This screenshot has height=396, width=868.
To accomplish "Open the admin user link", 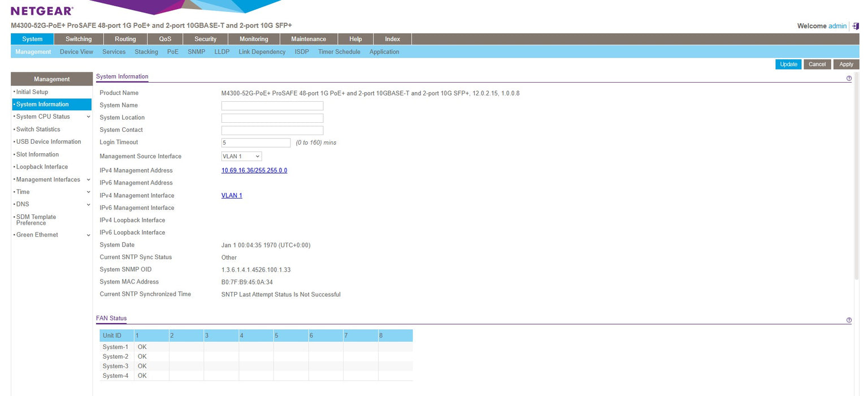I will point(837,26).
